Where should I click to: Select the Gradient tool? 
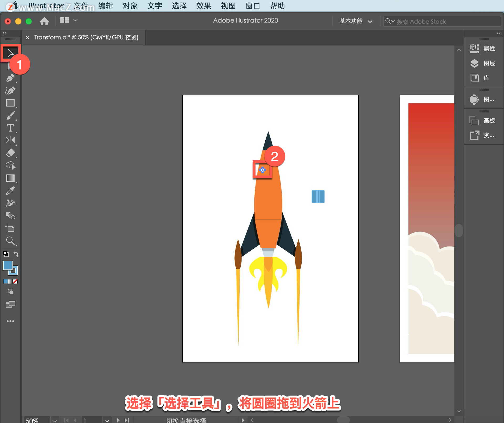[x=10, y=178]
